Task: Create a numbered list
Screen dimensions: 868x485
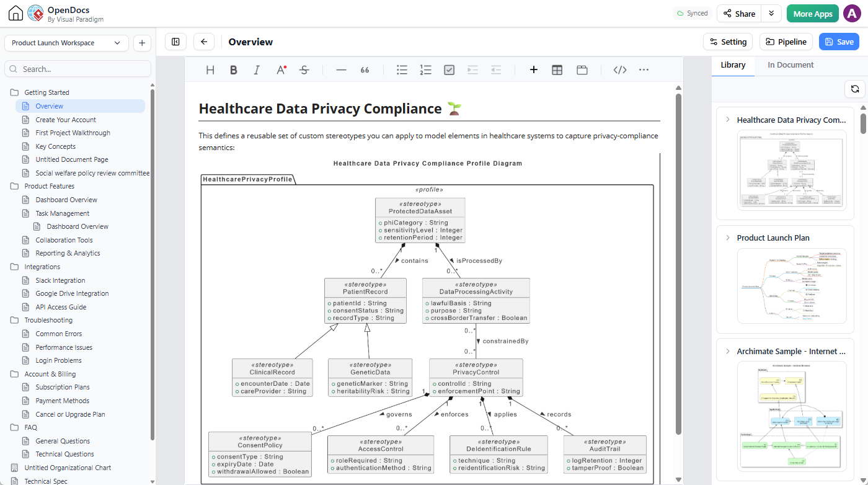Action: (425, 70)
